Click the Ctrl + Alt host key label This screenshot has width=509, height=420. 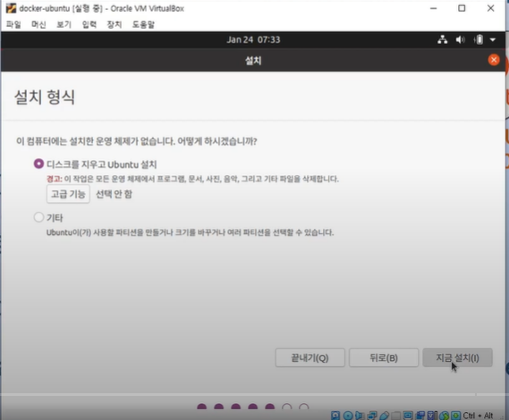[479, 416]
